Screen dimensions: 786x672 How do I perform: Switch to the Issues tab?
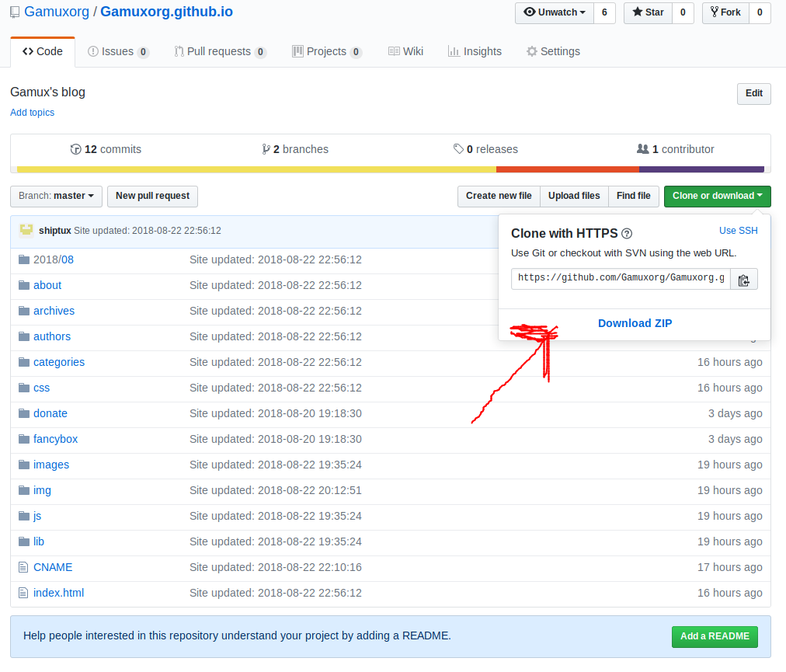tap(118, 51)
